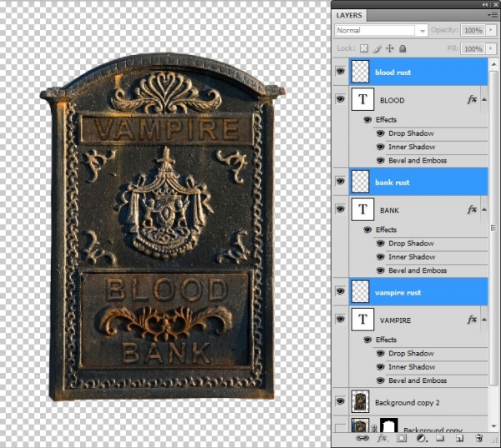Click scroll down arrow in layers list
The image size is (501, 448).
[493, 426]
